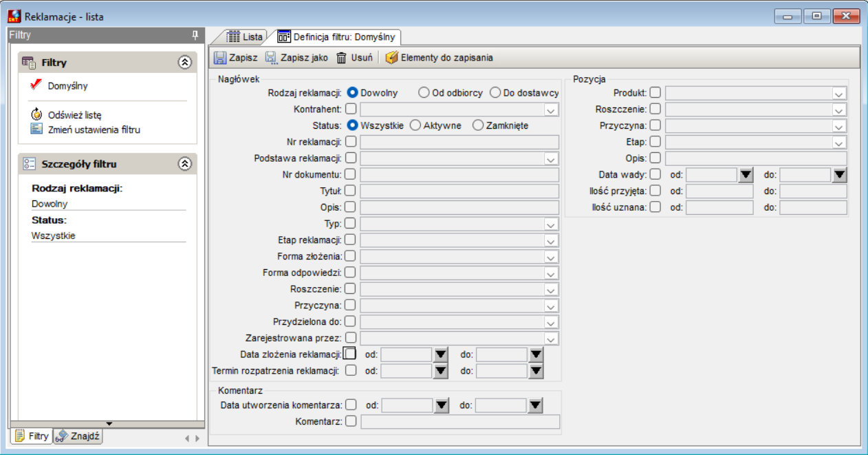Collapse the Szczegóły filtru section
This screenshot has height=455, width=868.
pos(184,164)
